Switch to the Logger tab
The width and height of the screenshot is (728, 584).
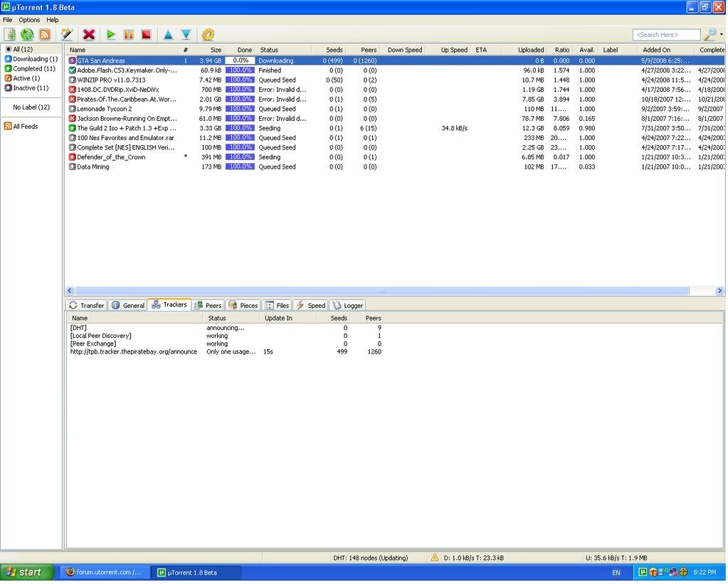tap(348, 305)
